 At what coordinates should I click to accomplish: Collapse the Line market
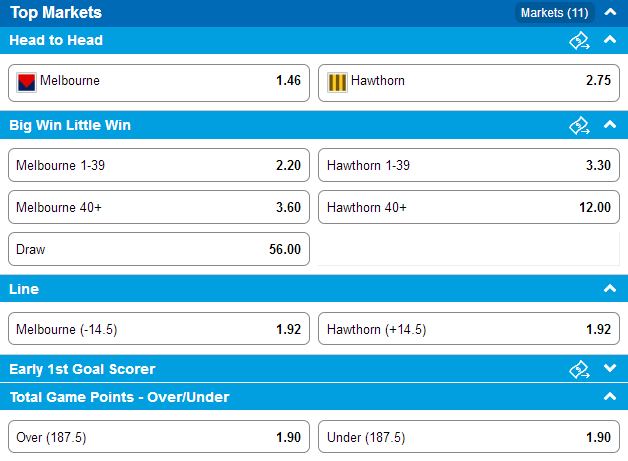point(610,288)
